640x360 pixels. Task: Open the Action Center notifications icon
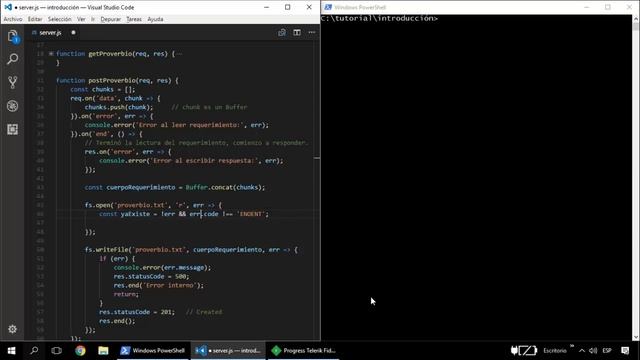pos(625,351)
